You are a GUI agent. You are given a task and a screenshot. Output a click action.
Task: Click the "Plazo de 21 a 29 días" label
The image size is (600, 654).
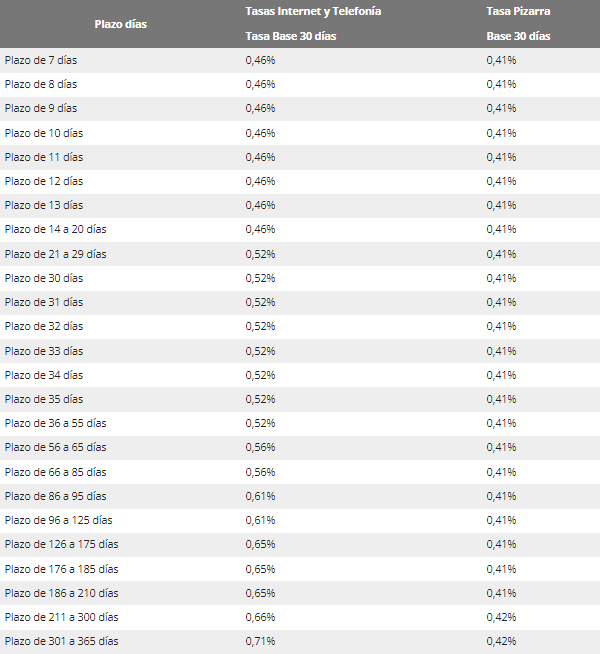(55, 254)
